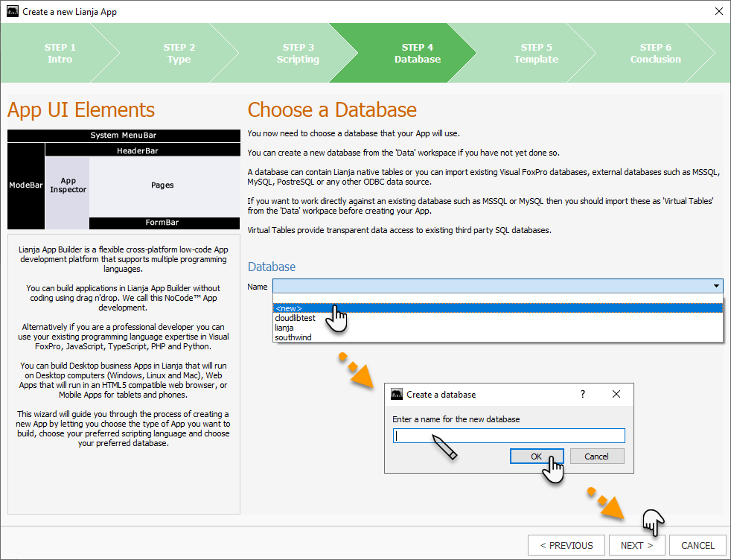Image resolution: width=731 pixels, height=560 pixels.
Task: Pick cloudlibtest in the database list
Action: click(x=295, y=318)
